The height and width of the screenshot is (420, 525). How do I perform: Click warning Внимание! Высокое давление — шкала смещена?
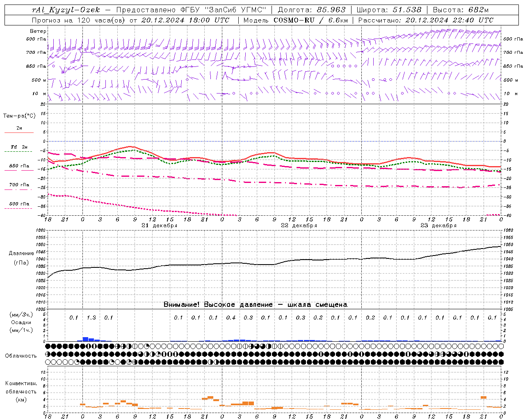pos(256,304)
